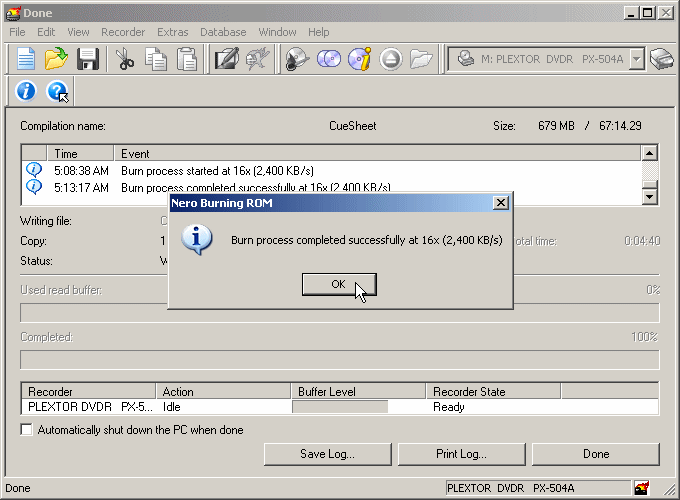Open the Recorder menu
Screen dimensions: 680x500
pos(123,32)
